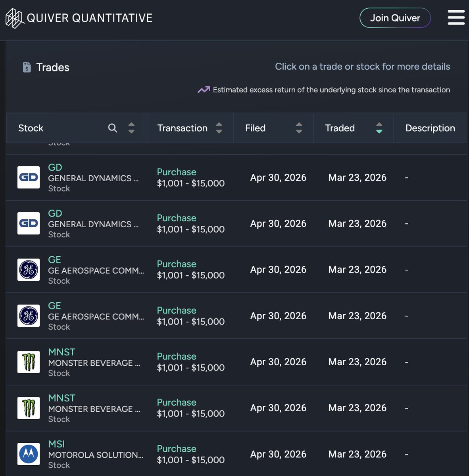The image size is (469, 476).
Task: Click the Motorola Solutions logo icon
Action: pyautogui.click(x=29, y=454)
